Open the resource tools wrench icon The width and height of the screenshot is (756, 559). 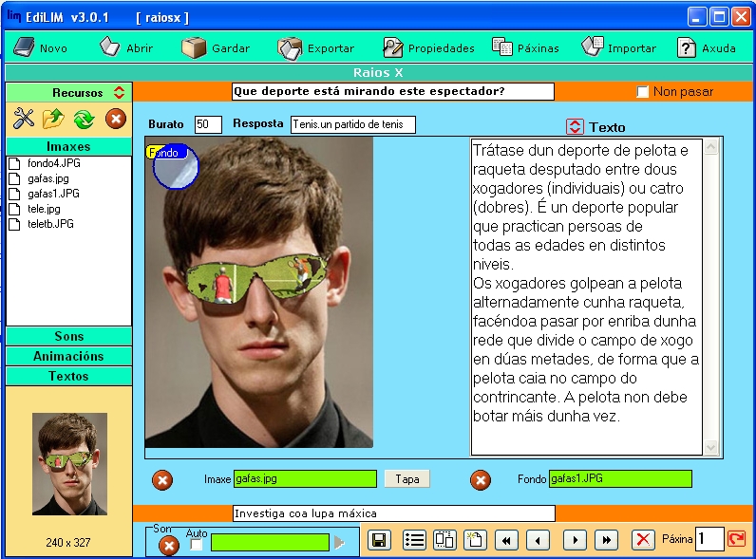click(x=24, y=119)
